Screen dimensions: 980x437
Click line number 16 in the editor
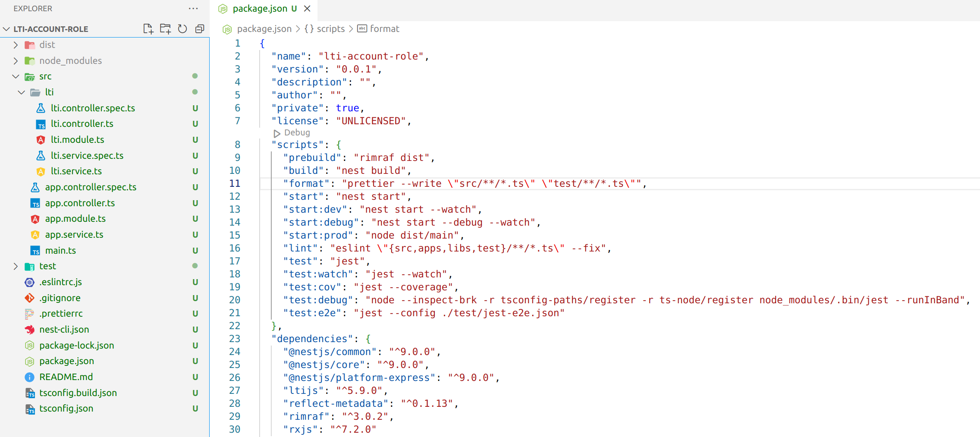tap(235, 248)
